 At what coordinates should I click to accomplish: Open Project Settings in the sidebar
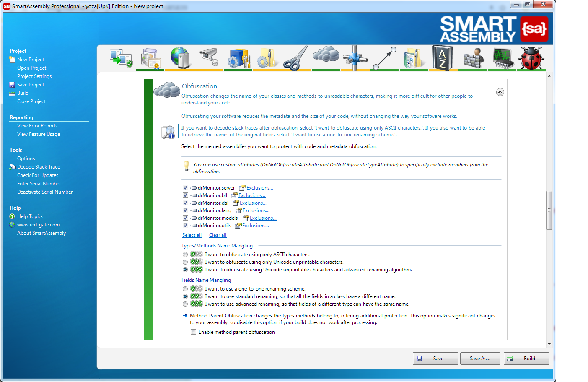34,76
